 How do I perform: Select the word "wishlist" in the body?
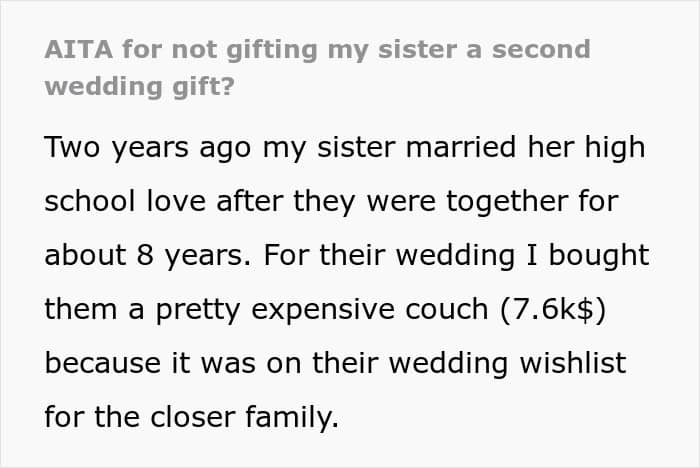(x=573, y=363)
